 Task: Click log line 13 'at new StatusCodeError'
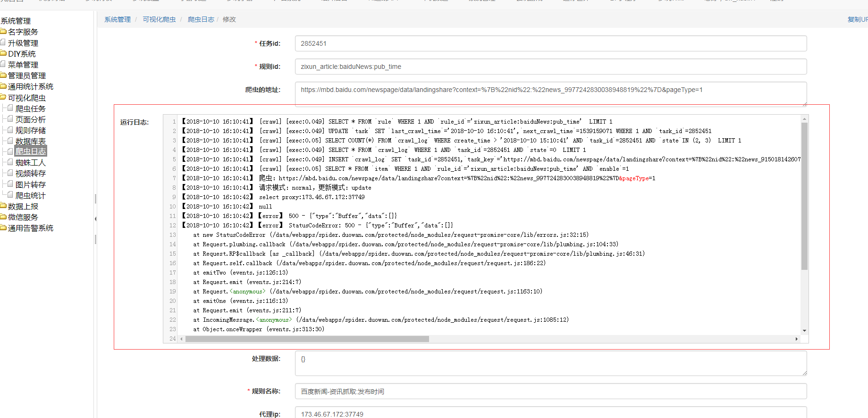391,235
